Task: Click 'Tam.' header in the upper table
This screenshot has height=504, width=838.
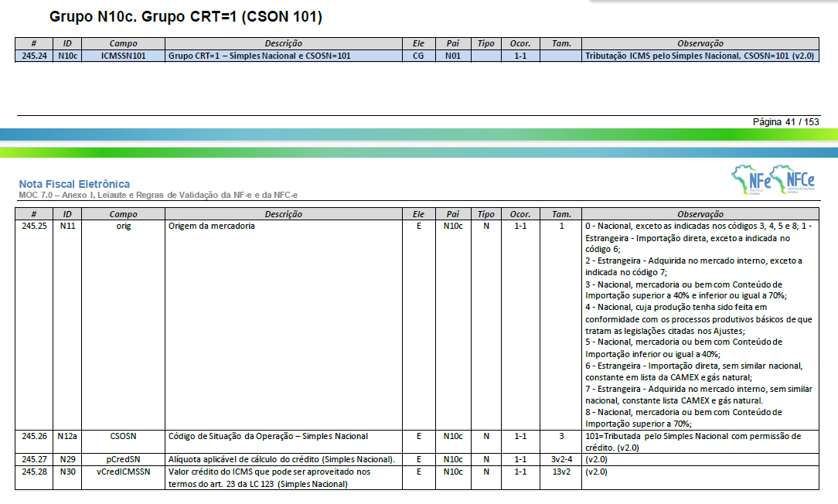Action: [x=561, y=43]
